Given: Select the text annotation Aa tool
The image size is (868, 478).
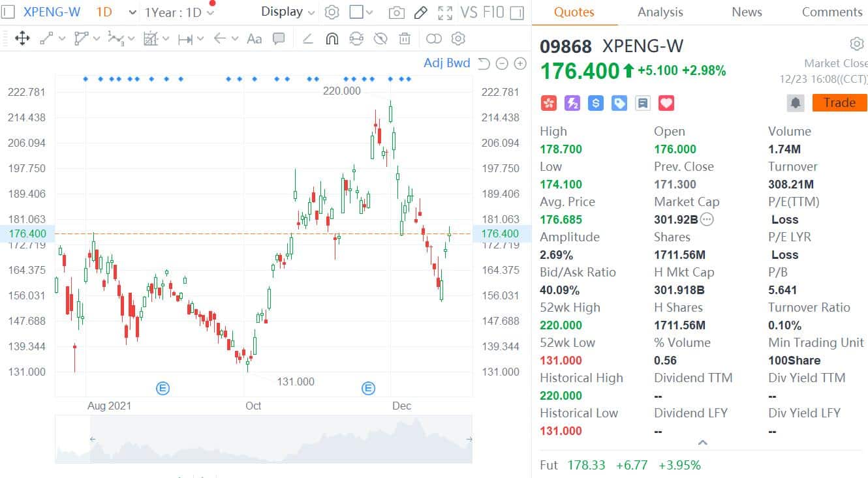Looking at the screenshot, I should point(254,38).
